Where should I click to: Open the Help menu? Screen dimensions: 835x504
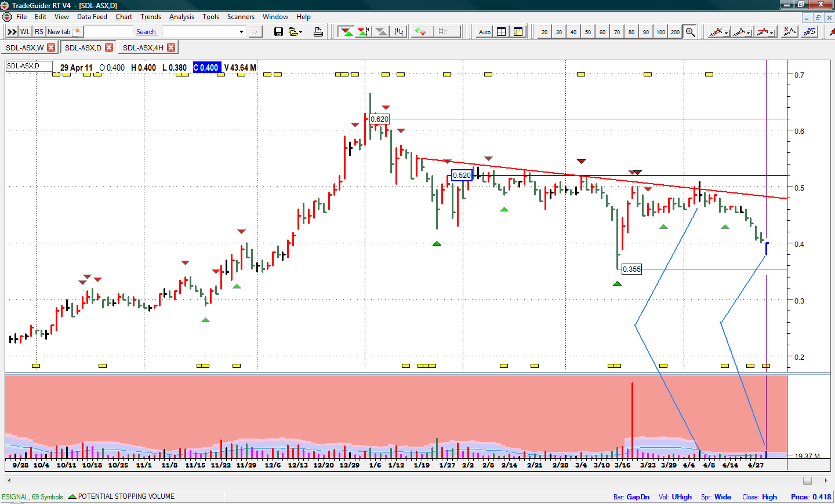[x=303, y=17]
